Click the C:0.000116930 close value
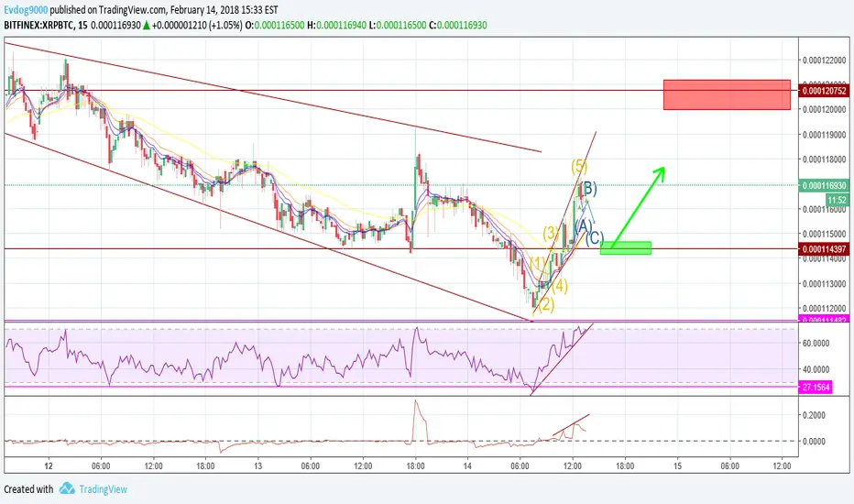Viewport: 854px width, 504px height. point(458,25)
